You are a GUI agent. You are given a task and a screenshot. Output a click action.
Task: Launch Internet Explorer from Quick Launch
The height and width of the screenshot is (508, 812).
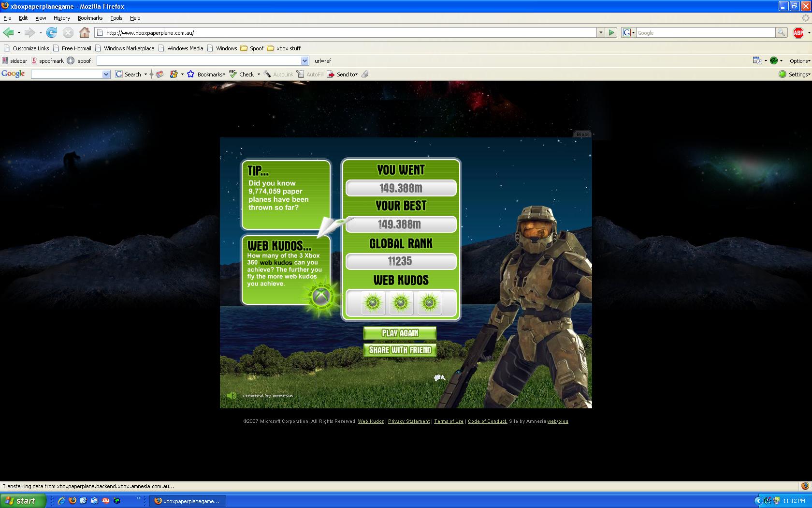pyautogui.click(x=61, y=501)
